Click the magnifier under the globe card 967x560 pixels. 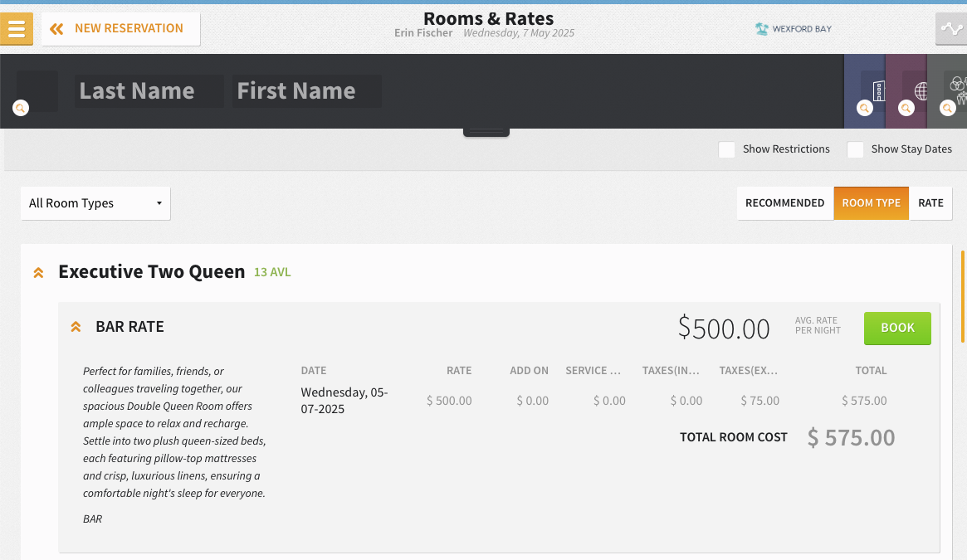click(906, 108)
